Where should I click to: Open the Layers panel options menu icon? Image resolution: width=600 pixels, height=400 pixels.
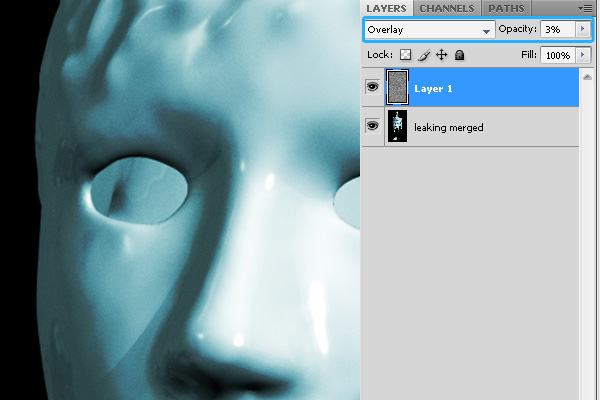click(586, 8)
